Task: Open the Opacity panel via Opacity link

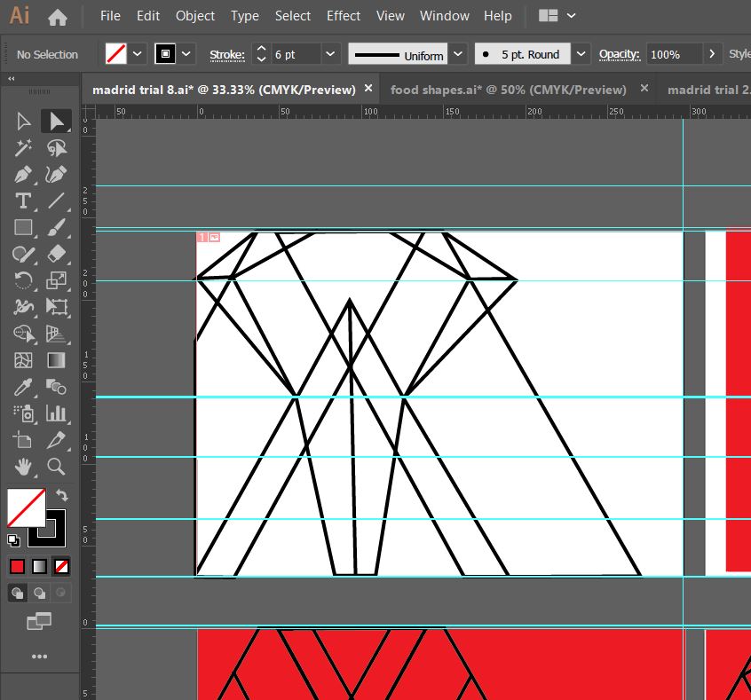Action: (620, 54)
